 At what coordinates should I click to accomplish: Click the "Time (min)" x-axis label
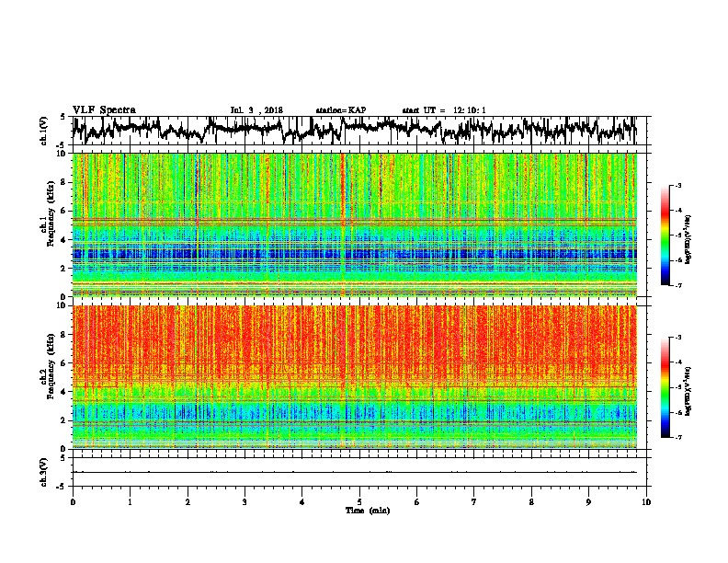368,511
